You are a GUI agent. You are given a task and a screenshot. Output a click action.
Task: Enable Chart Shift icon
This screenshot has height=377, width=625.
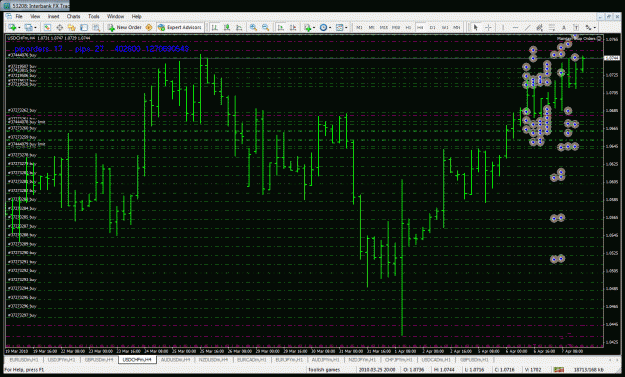[x=293, y=27]
